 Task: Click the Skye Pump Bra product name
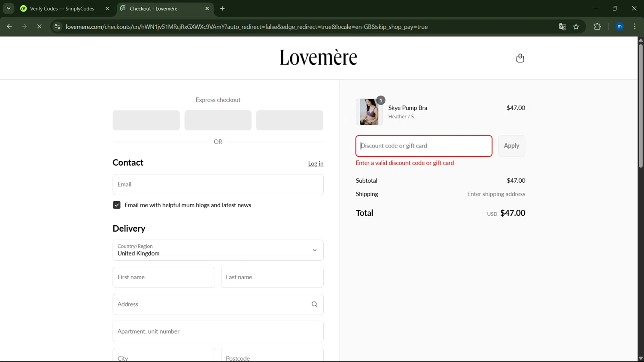407,108
